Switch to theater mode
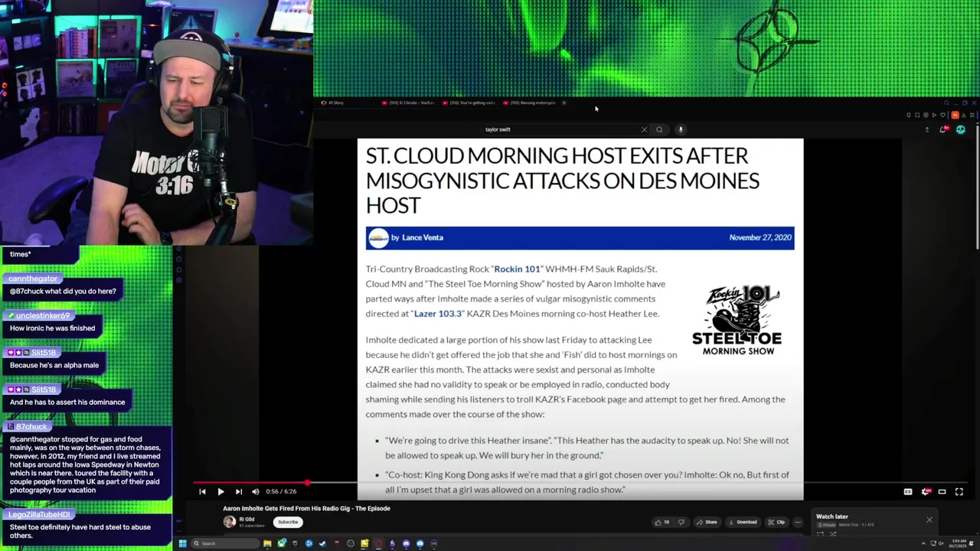The width and height of the screenshot is (980, 551). (942, 492)
